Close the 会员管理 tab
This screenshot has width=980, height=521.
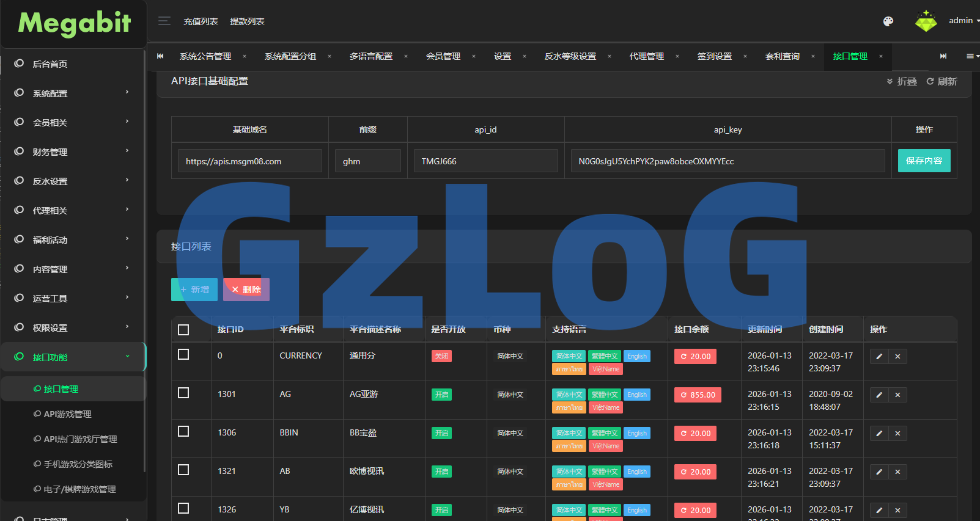coord(474,56)
